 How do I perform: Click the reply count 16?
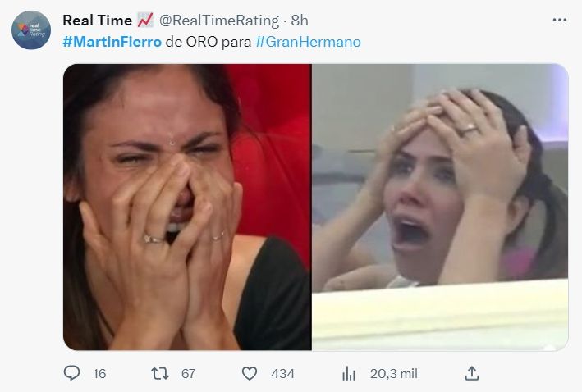[x=99, y=373]
